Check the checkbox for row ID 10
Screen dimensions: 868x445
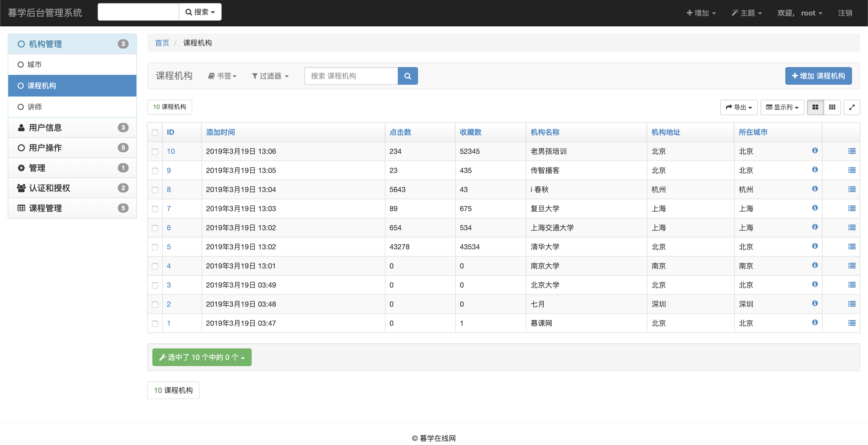pyautogui.click(x=155, y=152)
